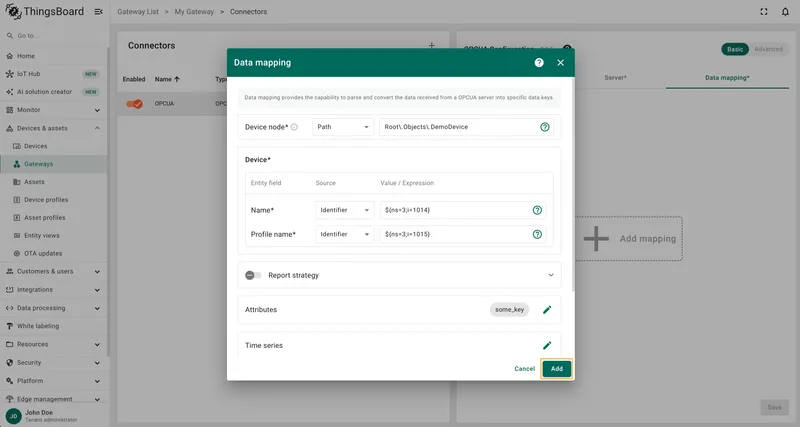Switch configuration mode to Advanced
The width and height of the screenshot is (800, 427).
768,49
